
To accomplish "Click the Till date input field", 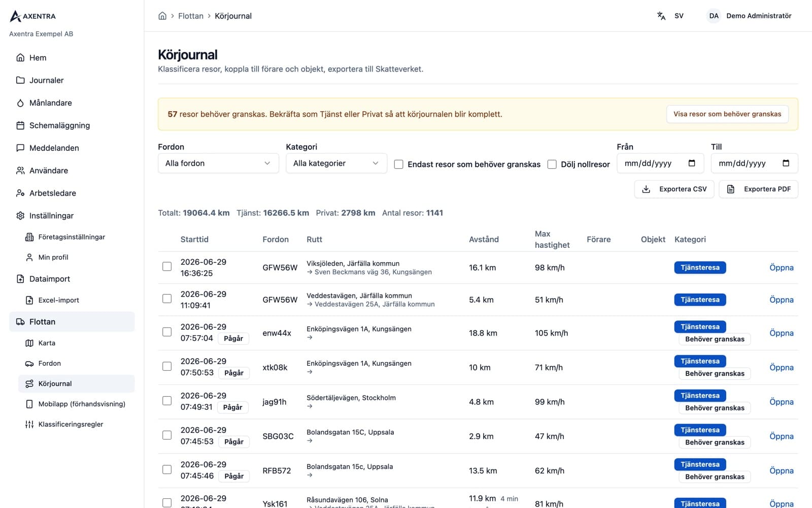I will coord(755,163).
